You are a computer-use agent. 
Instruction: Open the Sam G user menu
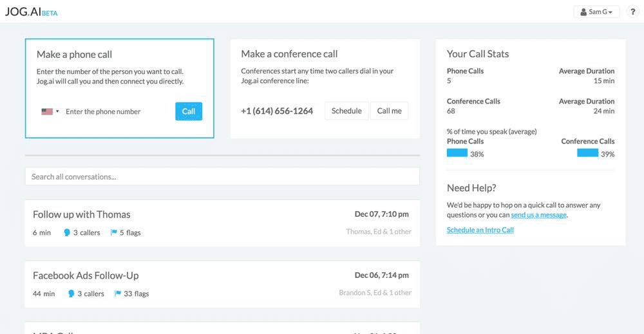point(596,12)
